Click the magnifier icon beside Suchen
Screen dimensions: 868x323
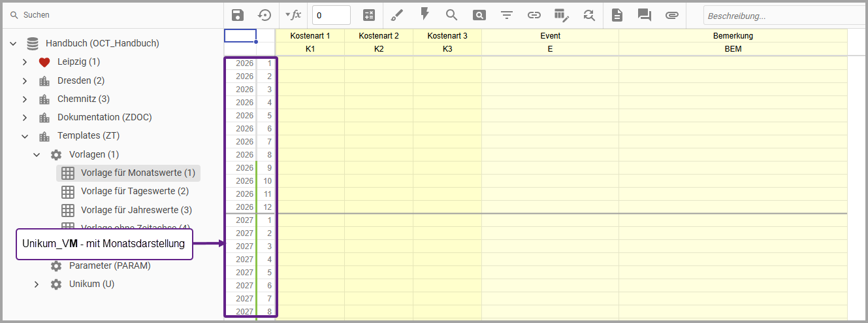(14, 14)
